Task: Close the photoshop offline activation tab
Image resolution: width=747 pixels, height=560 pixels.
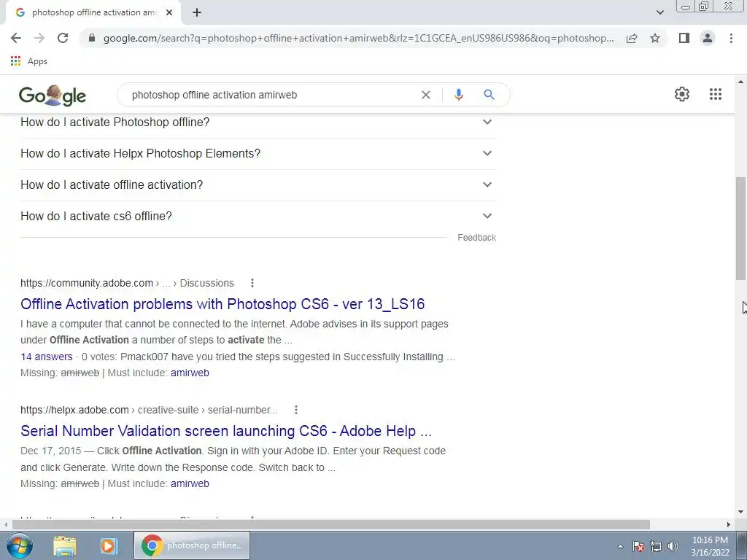Action: [x=169, y=13]
